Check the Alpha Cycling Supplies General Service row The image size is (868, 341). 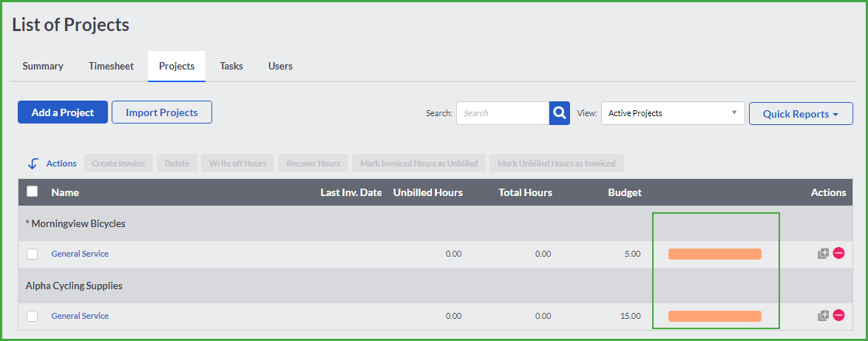(32, 316)
